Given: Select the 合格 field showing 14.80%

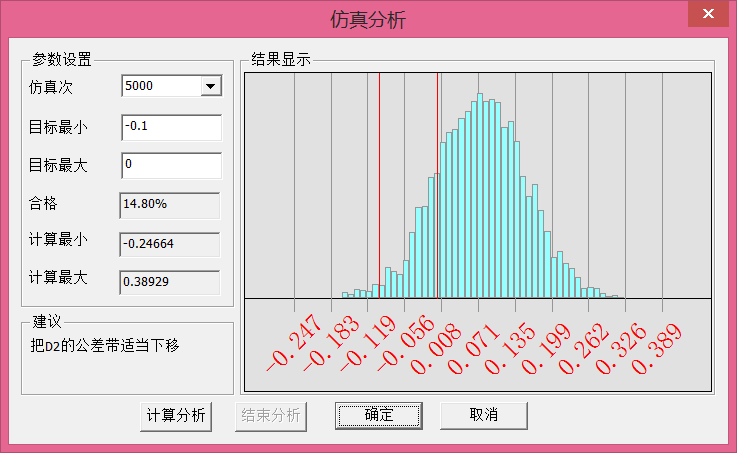Looking at the screenshot, I should pos(169,204).
